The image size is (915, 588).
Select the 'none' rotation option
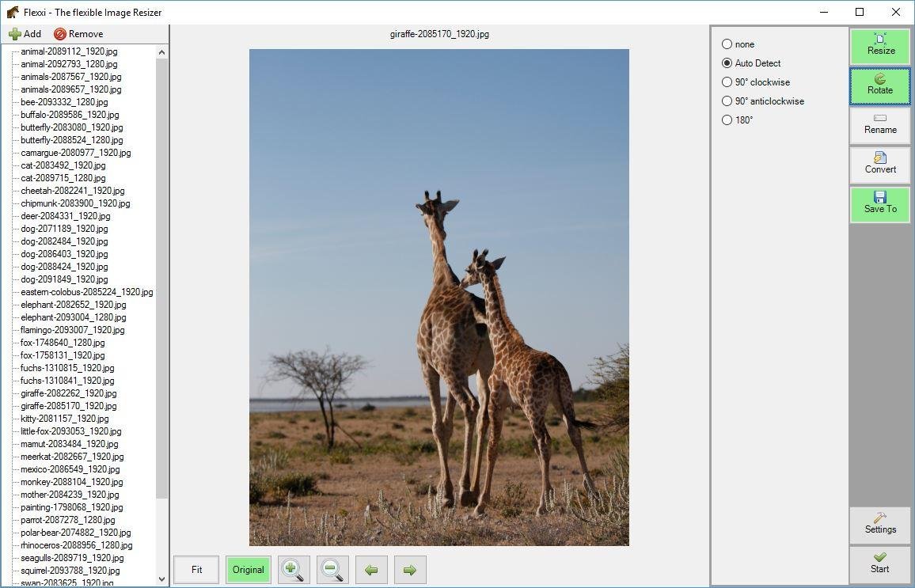click(x=738, y=44)
